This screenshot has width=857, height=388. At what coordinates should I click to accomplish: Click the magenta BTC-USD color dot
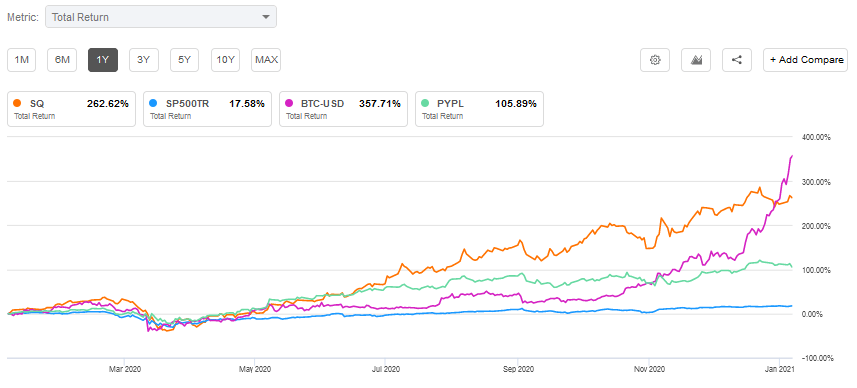click(x=289, y=103)
